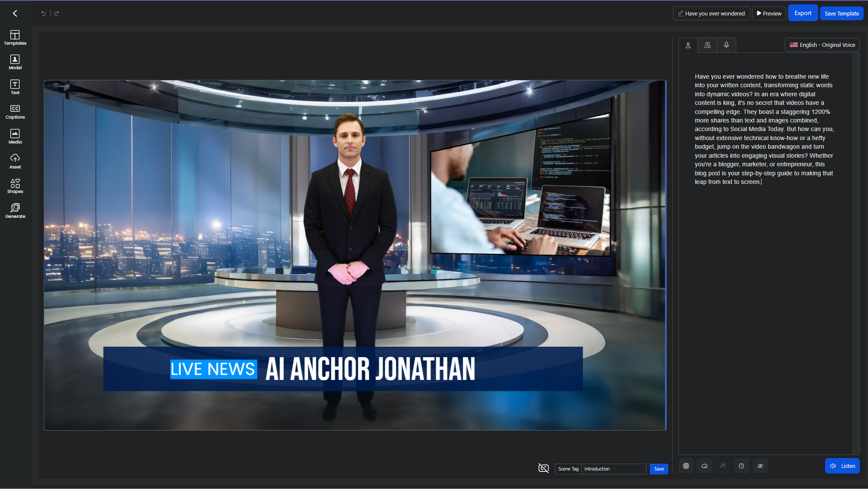Open the Generate panel
868x489 pixels.
coord(15,211)
